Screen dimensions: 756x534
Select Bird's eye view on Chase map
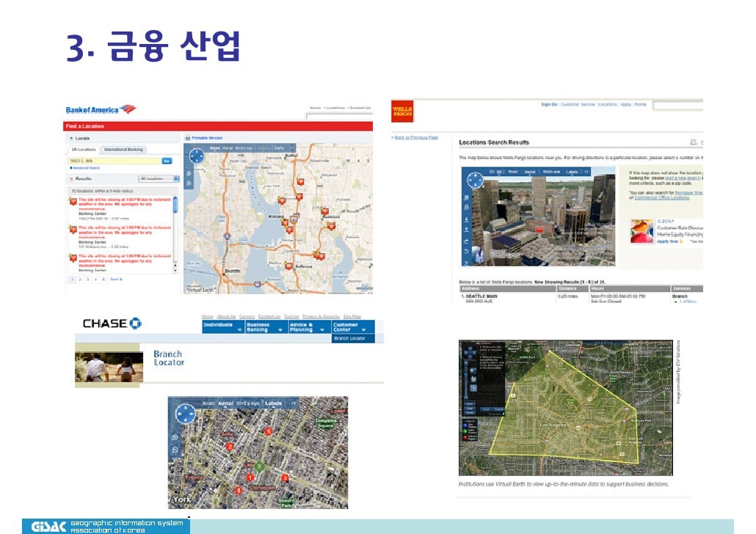point(248,403)
